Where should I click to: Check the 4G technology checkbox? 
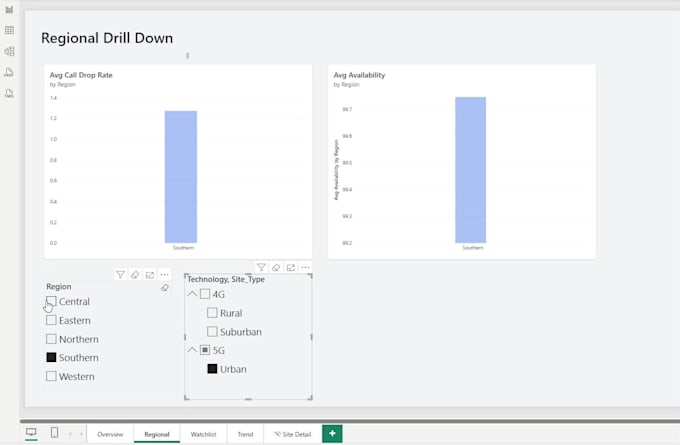point(205,294)
